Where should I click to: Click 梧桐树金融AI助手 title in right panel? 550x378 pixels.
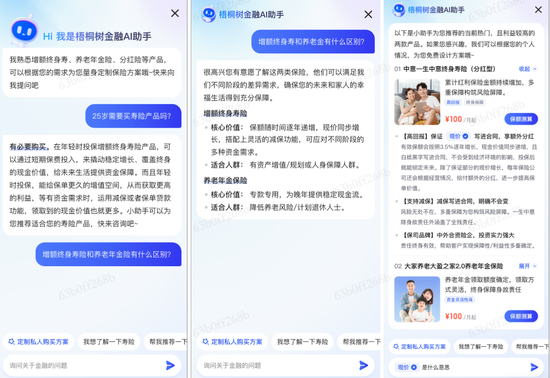tap(436, 10)
